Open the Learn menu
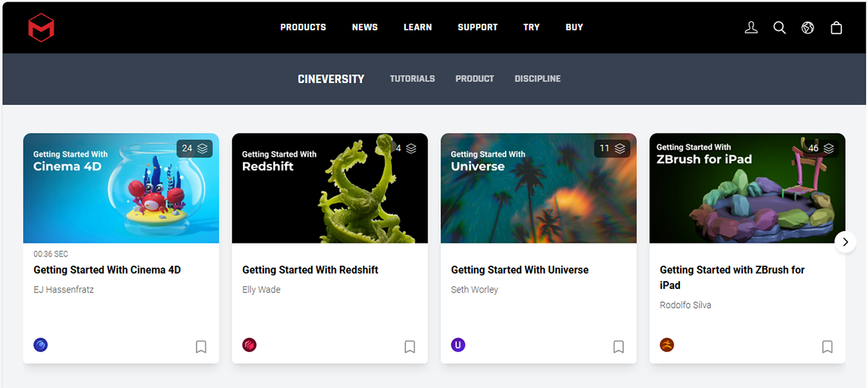This screenshot has height=388, width=868. 417,27
